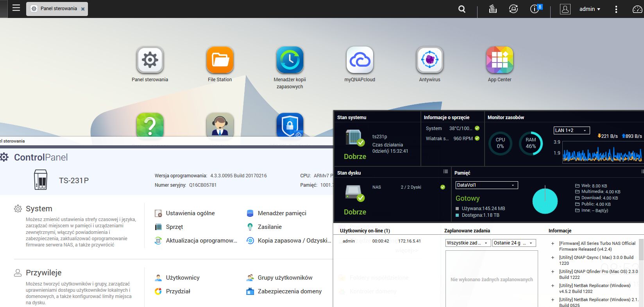Click the serial number Q16CB05781
The height and width of the screenshot is (307, 644).
[x=203, y=185]
